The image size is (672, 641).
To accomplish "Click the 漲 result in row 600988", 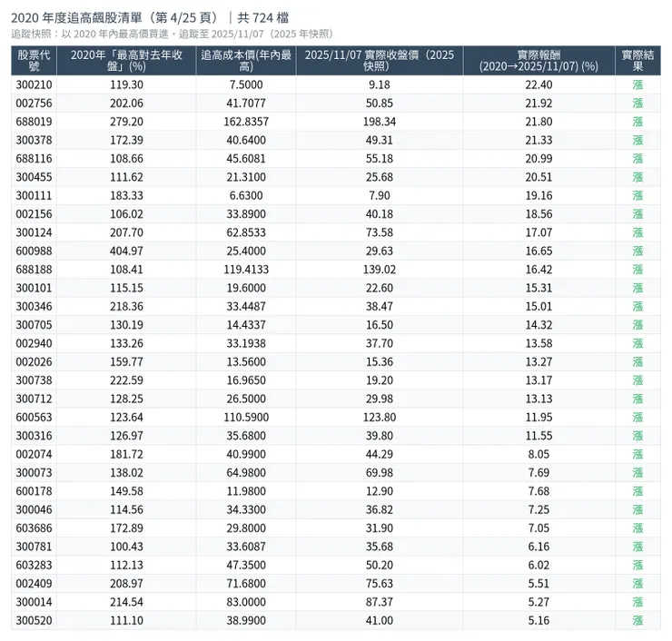I will click(637, 251).
